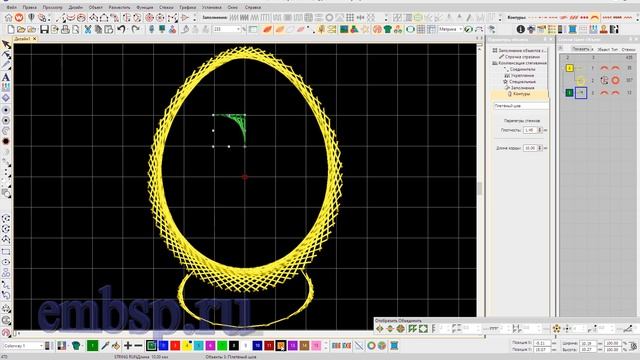Open the Справка menu

[253, 7]
